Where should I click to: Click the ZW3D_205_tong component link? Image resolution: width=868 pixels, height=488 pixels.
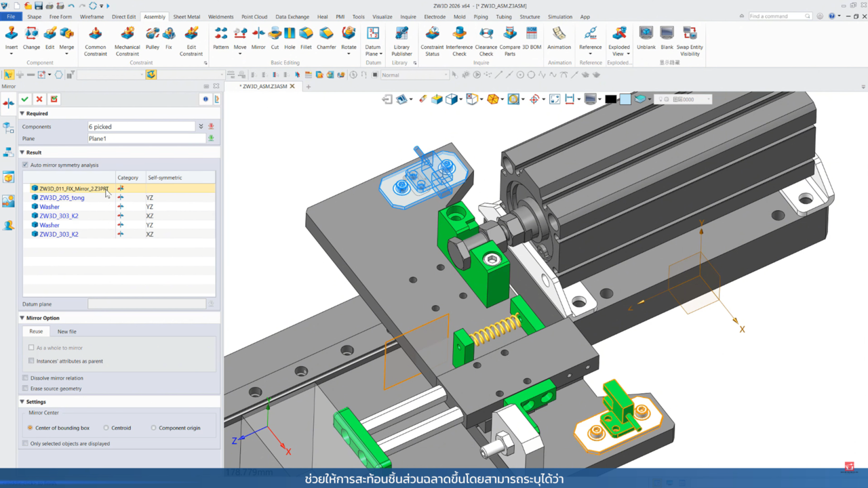point(62,198)
